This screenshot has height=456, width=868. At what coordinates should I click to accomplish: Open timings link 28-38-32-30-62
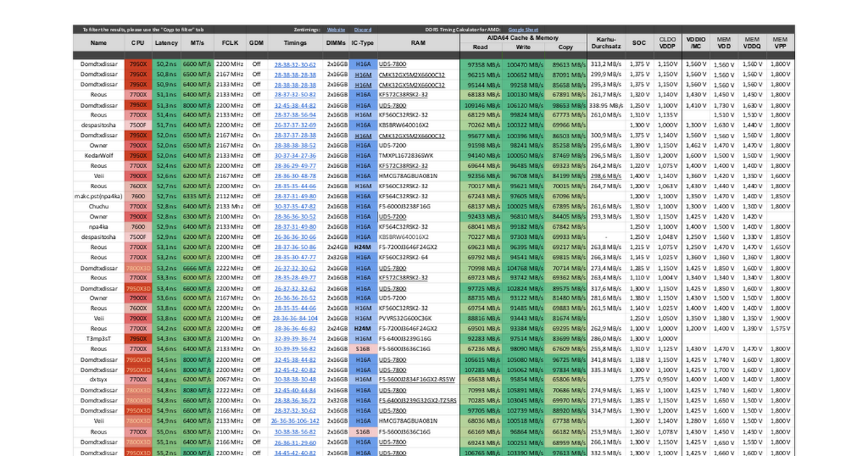click(x=295, y=64)
